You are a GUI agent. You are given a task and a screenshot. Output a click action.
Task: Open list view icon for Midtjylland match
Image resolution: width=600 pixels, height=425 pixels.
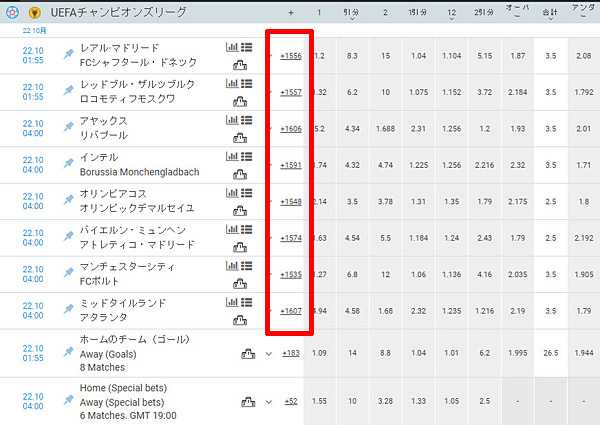246,303
